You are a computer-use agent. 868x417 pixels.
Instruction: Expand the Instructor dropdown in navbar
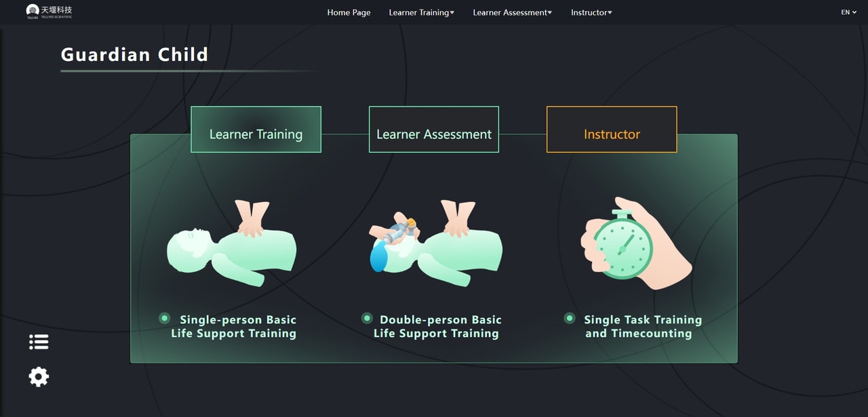(x=591, y=12)
